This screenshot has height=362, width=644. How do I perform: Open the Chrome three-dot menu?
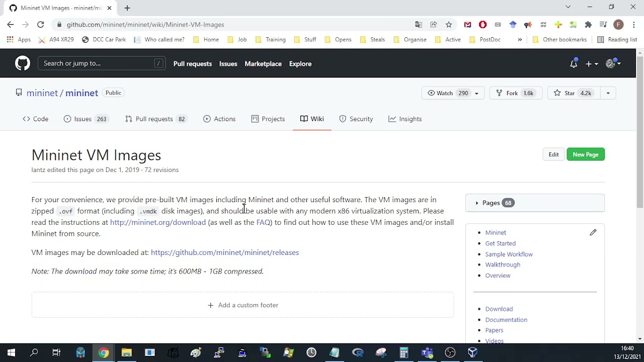tap(633, 24)
